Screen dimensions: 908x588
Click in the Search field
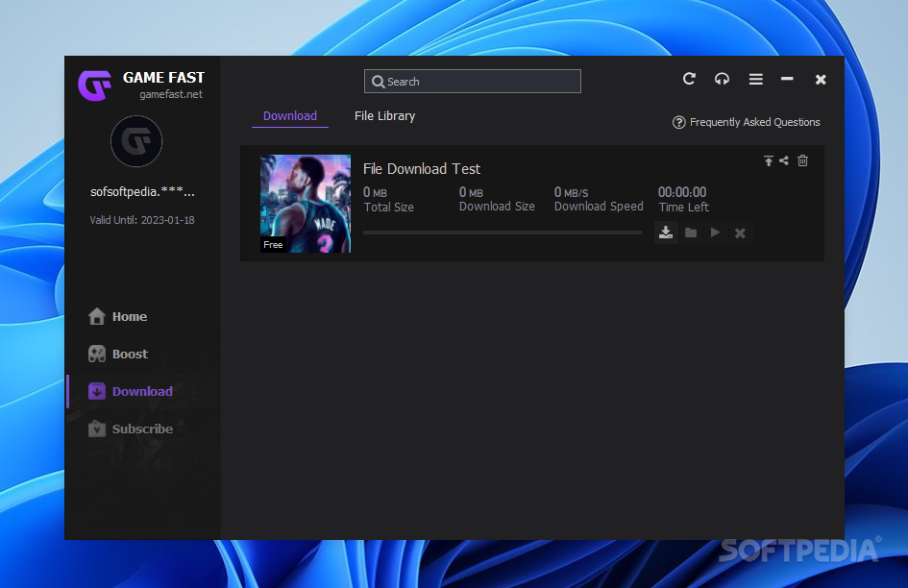point(473,81)
